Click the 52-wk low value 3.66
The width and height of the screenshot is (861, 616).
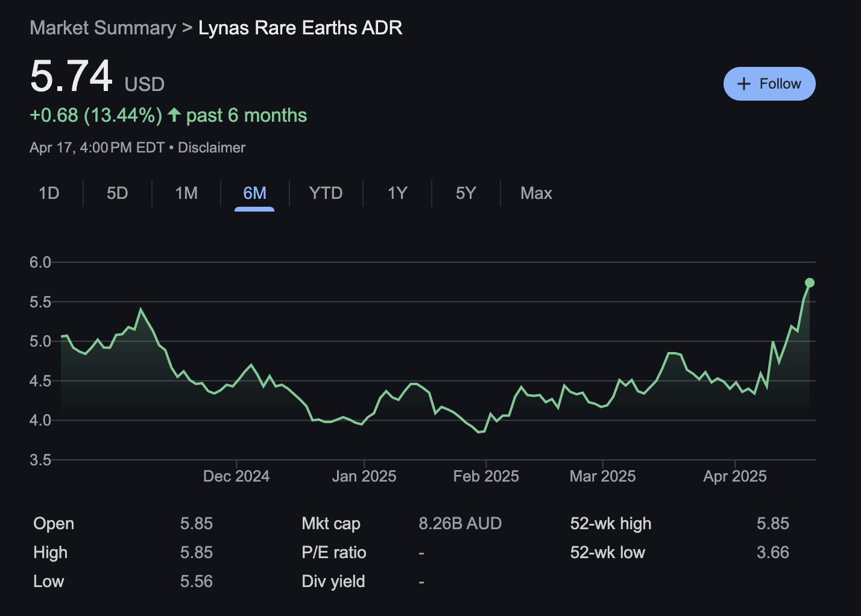pyautogui.click(x=773, y=552)
